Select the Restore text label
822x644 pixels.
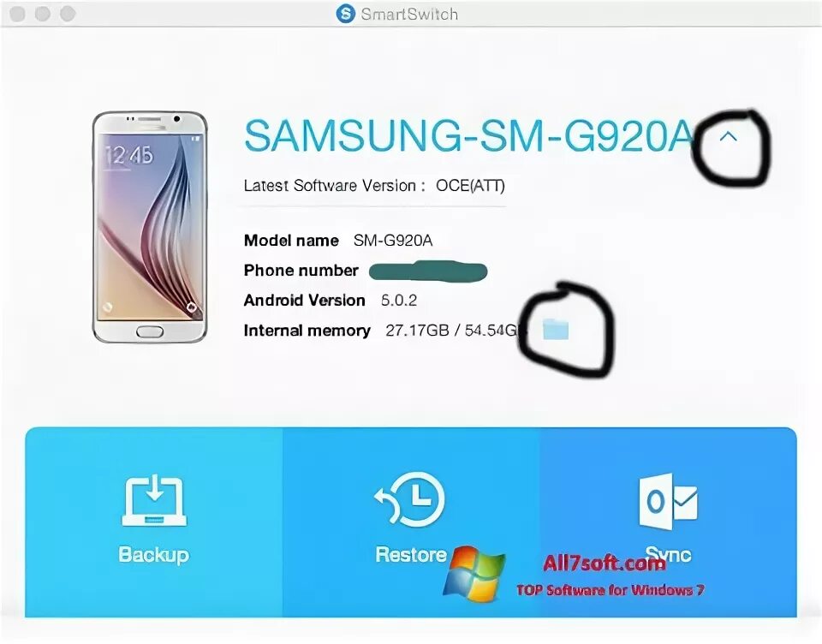[411, 554]
